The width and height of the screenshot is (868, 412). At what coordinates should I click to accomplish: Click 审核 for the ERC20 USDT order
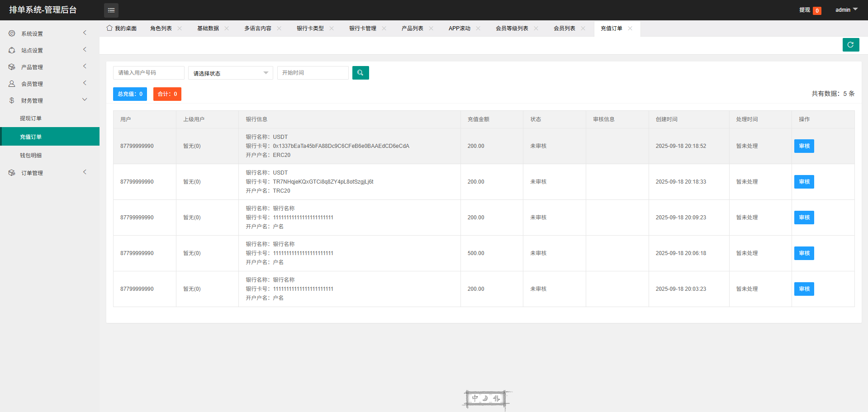[x=804, y=146]
